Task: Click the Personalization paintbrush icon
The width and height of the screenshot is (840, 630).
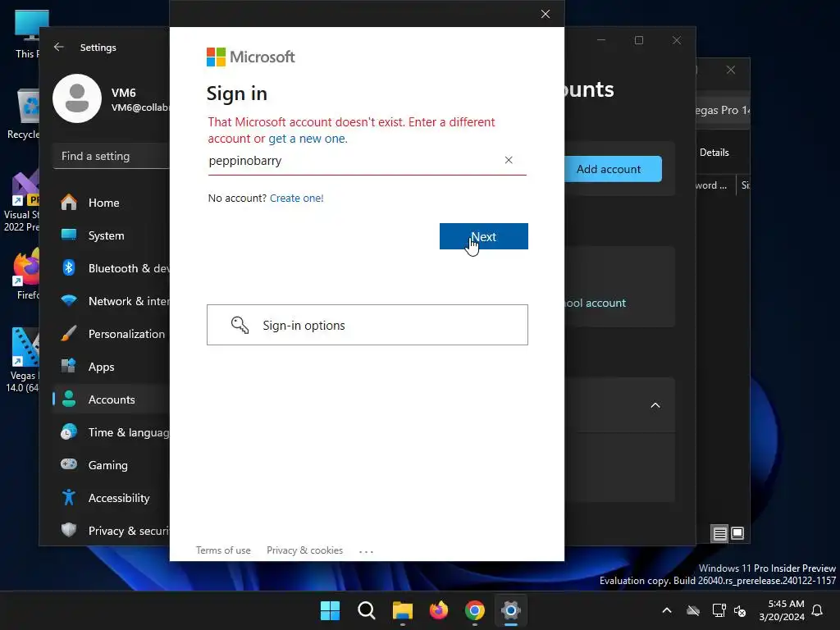Action: (x=69, y=333)
